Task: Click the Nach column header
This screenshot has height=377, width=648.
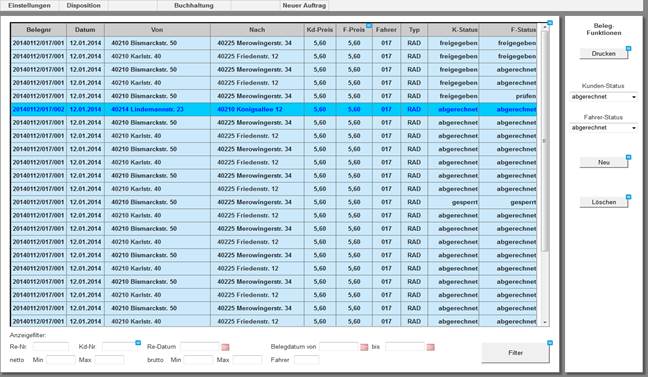Action: (x=257, y=30)
